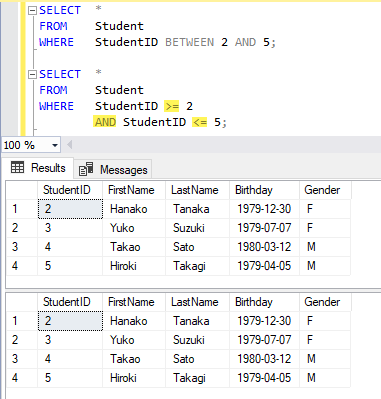The height and width of the screenshot is (399, 381).
Task: Click Takao cell in first result grid
Action: 134,247
